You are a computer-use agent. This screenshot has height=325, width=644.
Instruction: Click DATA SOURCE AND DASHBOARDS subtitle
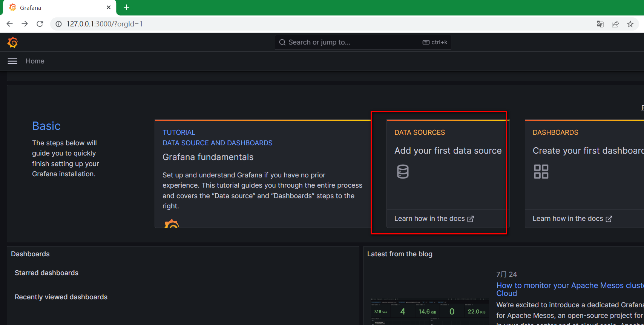[218, 143]
